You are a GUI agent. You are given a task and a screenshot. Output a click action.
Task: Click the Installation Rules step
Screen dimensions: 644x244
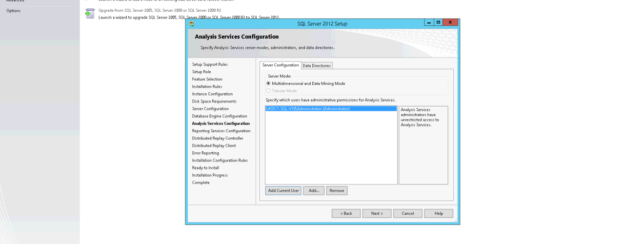[x=207, y=86]
